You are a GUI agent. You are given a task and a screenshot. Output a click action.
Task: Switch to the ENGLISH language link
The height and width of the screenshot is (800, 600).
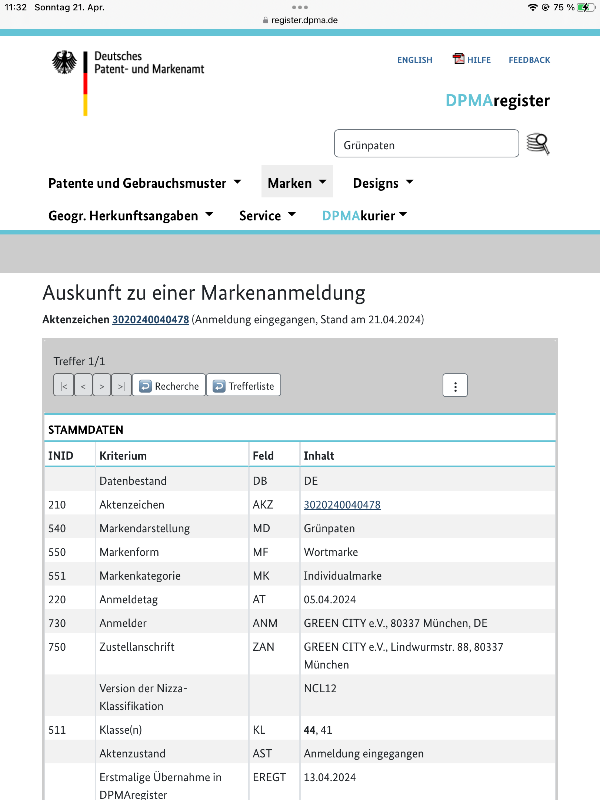415,60
